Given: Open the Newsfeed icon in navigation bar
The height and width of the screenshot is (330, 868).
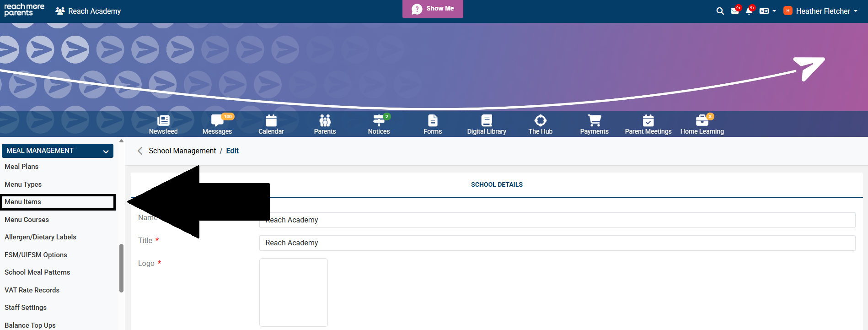Looking at the screenshot, I should [163, 121].
